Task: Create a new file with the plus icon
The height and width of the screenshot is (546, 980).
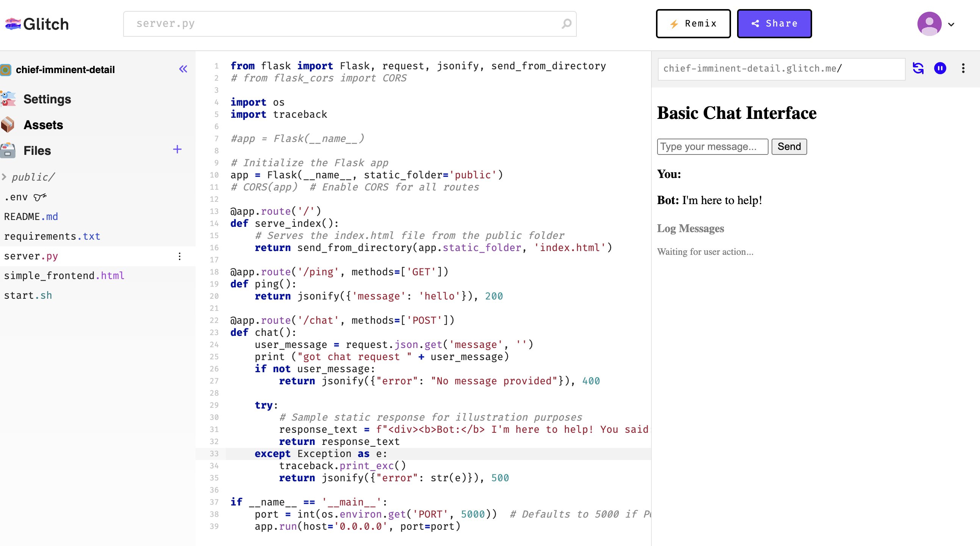Action: [177, 150]
